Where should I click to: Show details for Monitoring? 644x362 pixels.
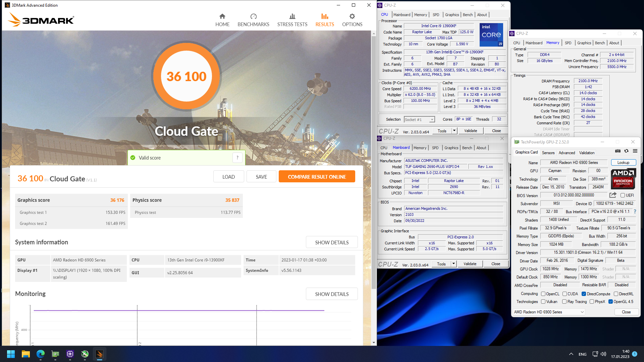(x=332, y=294)
